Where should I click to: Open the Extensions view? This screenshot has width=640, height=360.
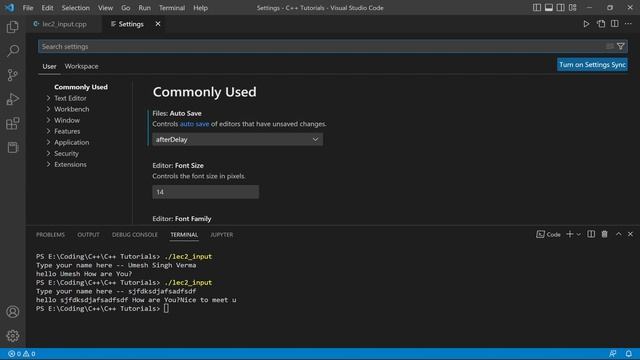13,123
